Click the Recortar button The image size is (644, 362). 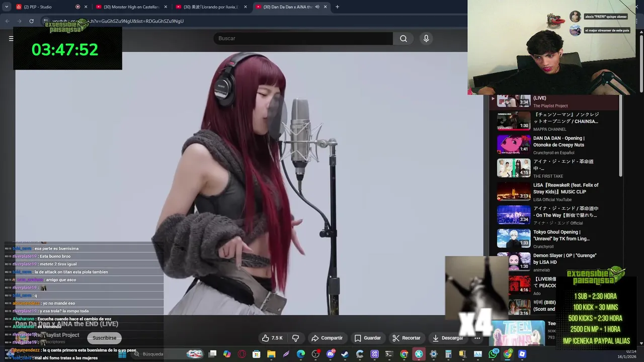pyautogui.click(x=407, y=338)
